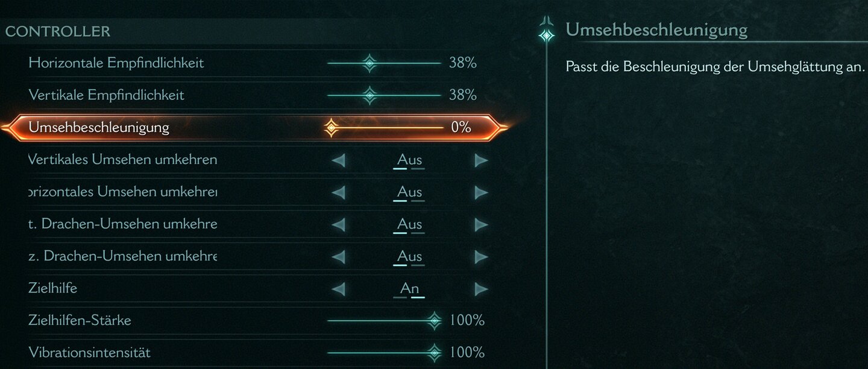Click the CONTROLLER section header
This screenshot has height=369, width=868.
pyautogui.click(x=58, y=31)
